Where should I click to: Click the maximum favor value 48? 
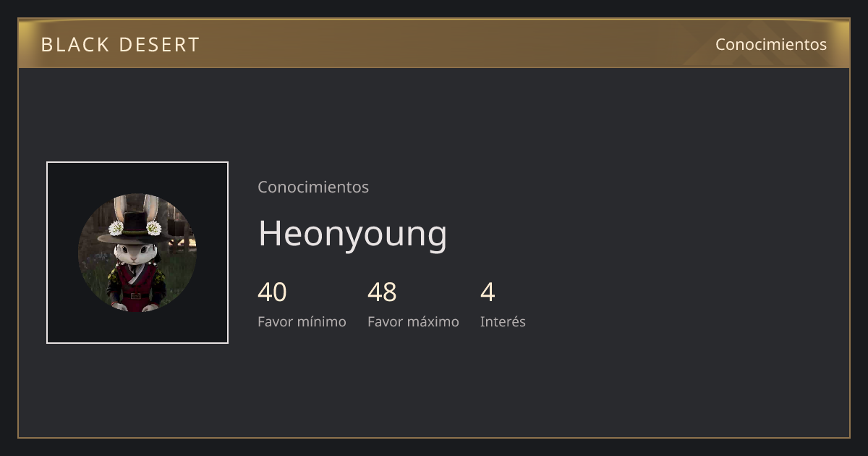pyautogui.click(x=382, y=292)
